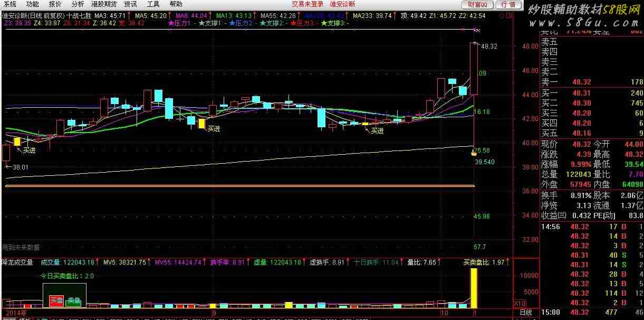Screen dimensions: 644x320
Task: Click the red 买盘 legend box
Action: coord(56,301)
